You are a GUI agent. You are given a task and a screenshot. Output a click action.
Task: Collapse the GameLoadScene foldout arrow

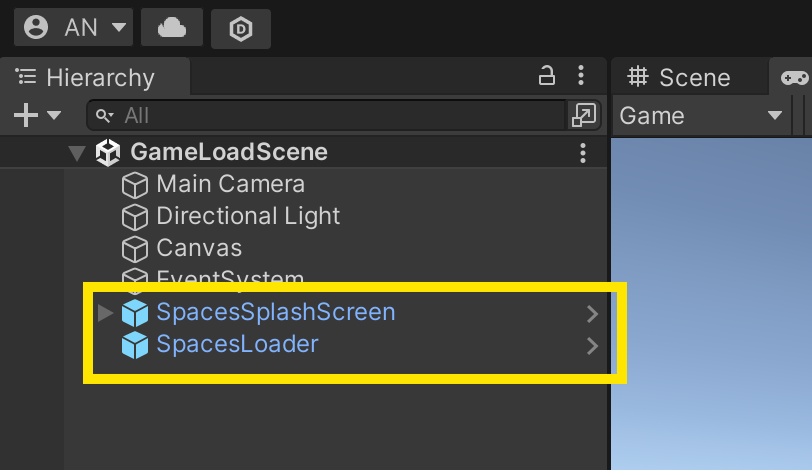pos(76,153)
